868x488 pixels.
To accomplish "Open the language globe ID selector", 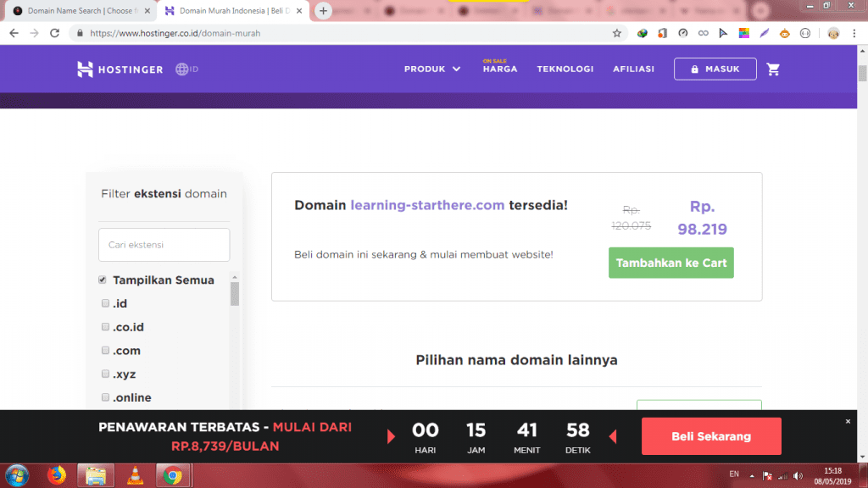I will pos(187,69).
